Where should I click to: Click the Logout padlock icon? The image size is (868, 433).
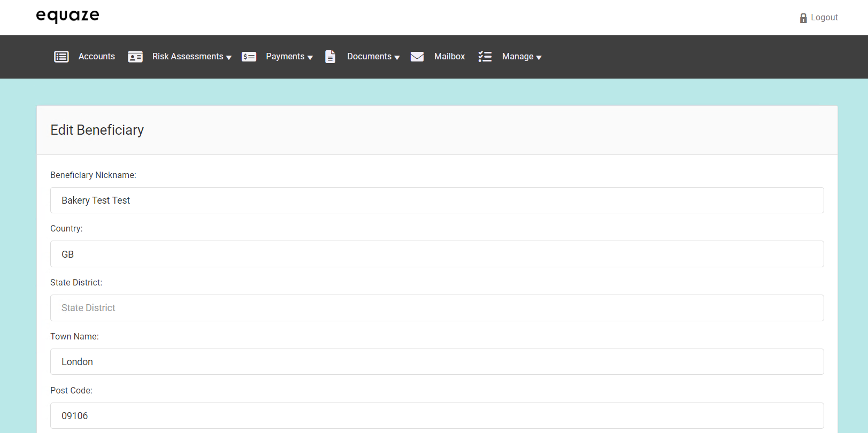(x=803, y=18)
